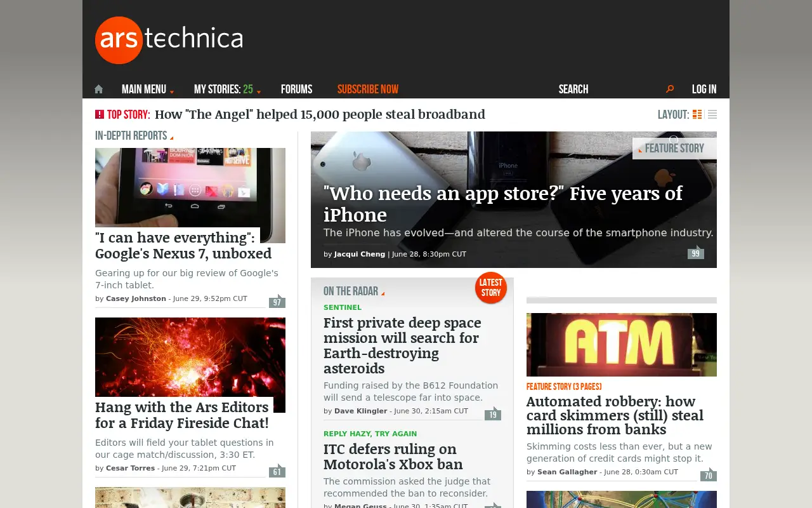Image resolution: width=812 pixels, height=508 pixels.
Task: Expand the In-Depth Reports section arrow
Action: (171, 137)
